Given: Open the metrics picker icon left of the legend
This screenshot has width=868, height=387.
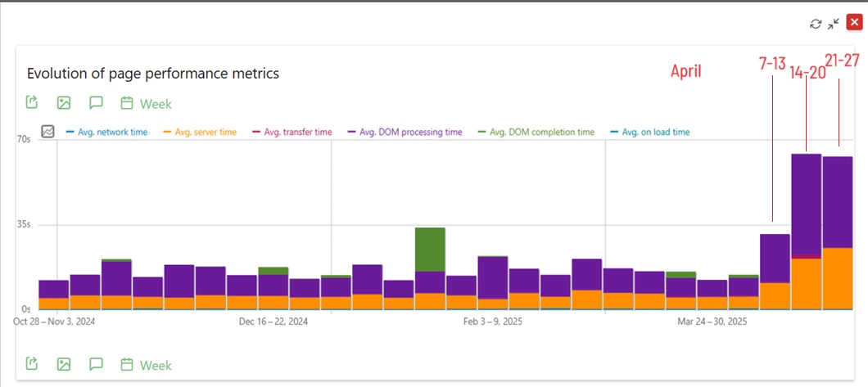Looking at the screenshot, I should coord(47,131).
